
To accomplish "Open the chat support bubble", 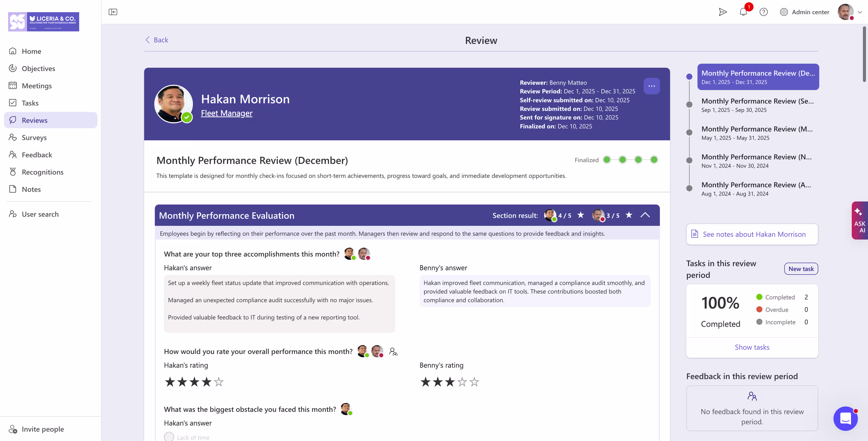I will tap(845, 418).
